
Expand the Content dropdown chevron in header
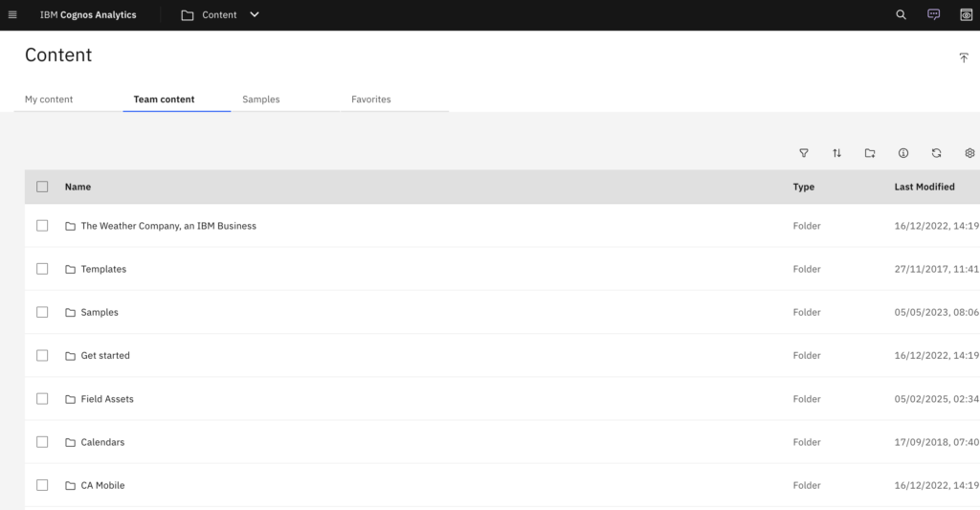click(x=255, y=15)
